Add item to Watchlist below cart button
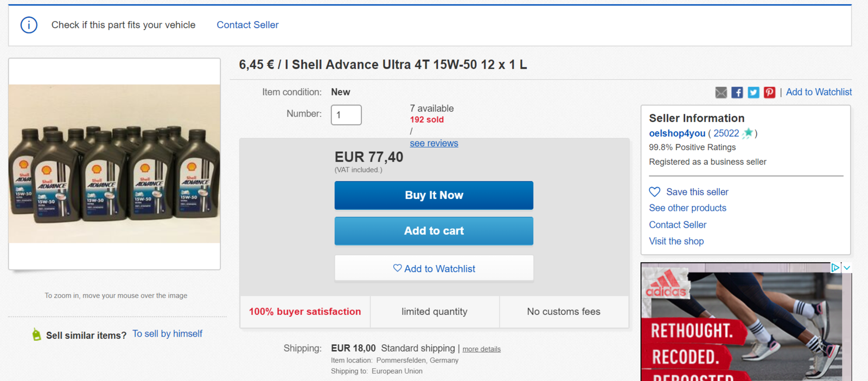 pyautogui.click(x=433, y=269)
